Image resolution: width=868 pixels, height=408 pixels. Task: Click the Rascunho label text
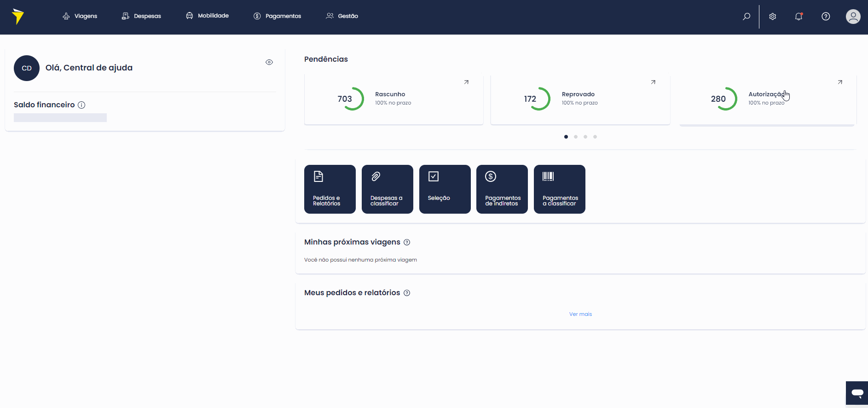pos(390,94)
